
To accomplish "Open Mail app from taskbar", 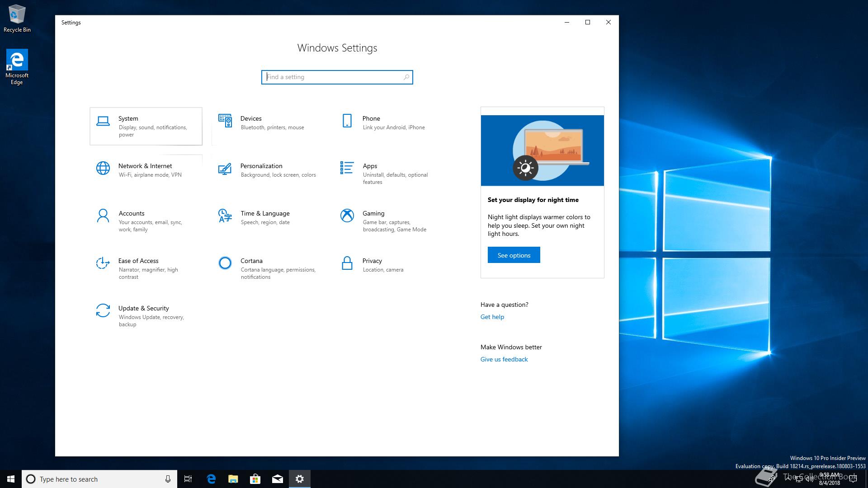I will (278, 479).
